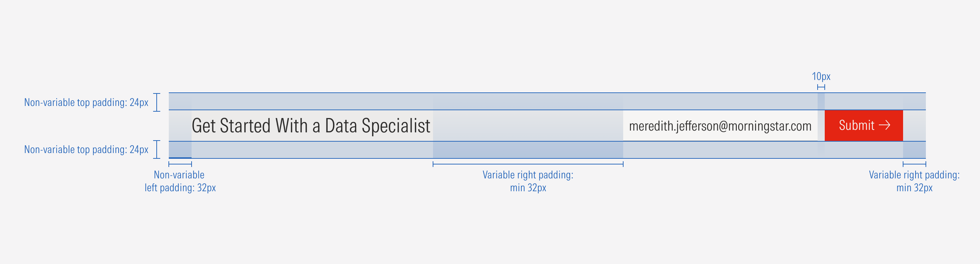Click the left padding horizontal bracket marker

coord(180,164)
